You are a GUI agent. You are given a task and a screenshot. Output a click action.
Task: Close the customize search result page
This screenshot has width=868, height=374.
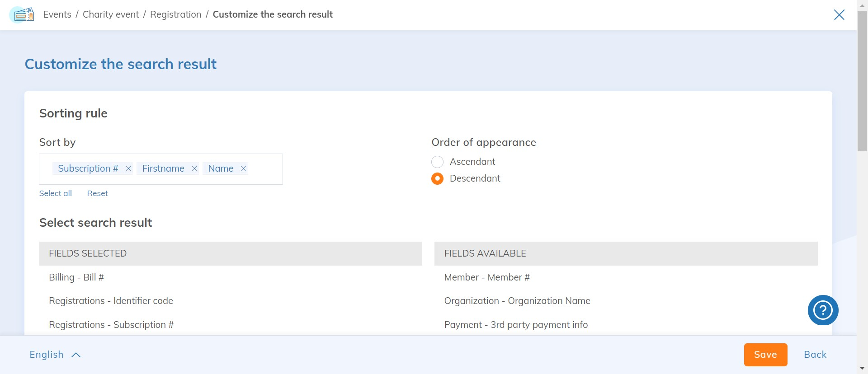click(x=839, y=15)
